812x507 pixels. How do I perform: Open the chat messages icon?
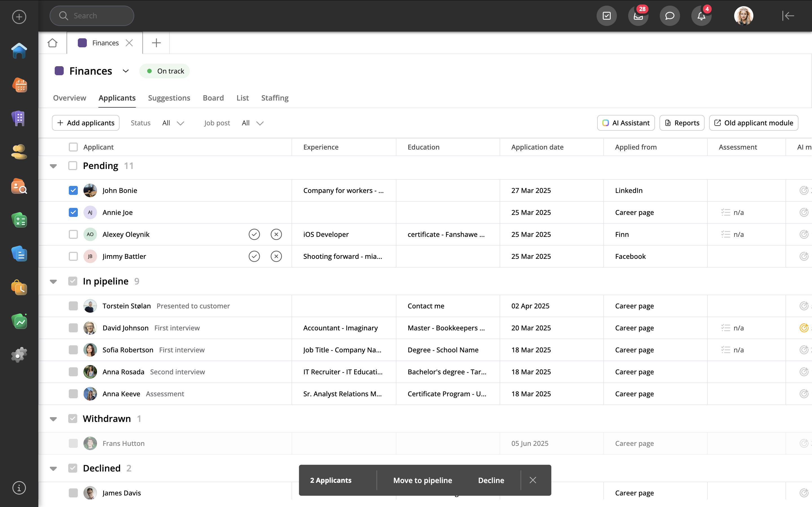[669, 16]
